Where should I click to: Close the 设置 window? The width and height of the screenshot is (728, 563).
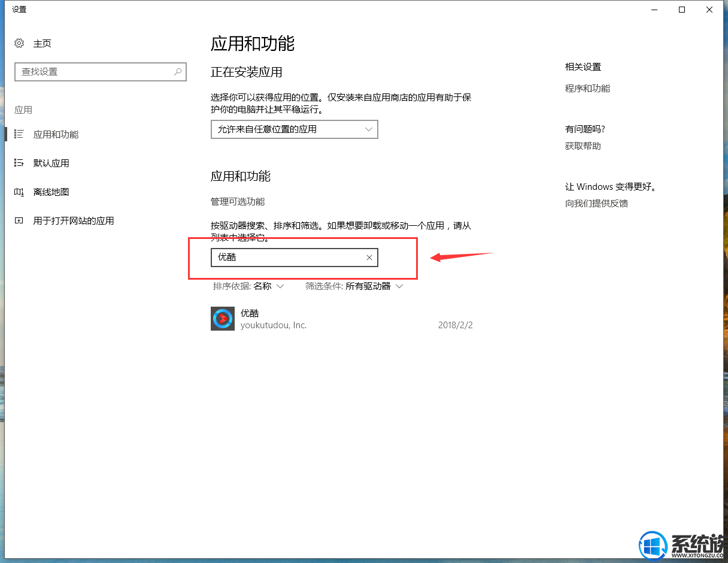pyautogui.click(x=709, y=9)
